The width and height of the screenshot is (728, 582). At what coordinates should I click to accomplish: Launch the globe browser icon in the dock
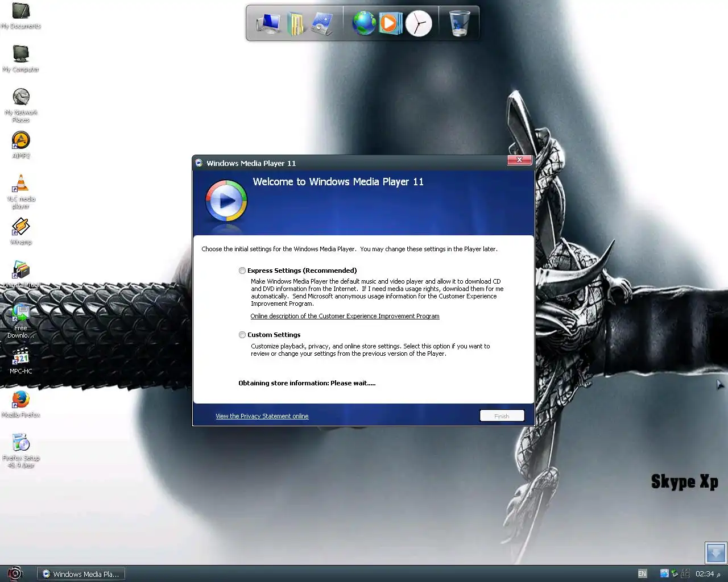coord(364,24)
